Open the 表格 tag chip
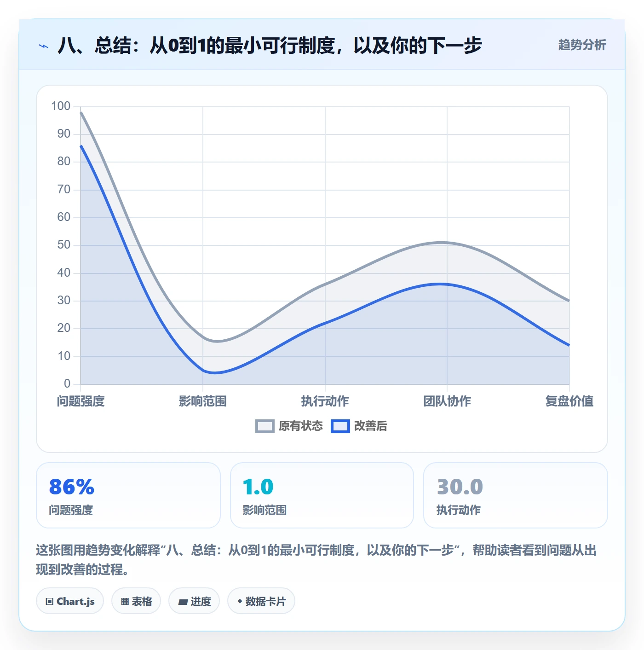 click(136, 601)
